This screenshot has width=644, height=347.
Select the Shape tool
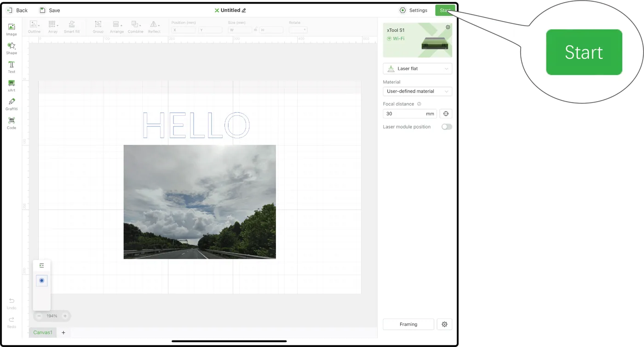[x=11, y=48]
